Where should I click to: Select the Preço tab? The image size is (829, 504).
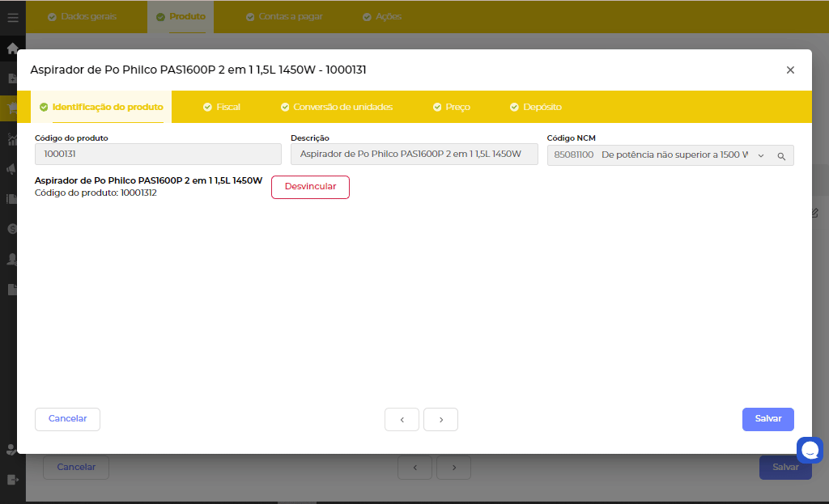click(451, 107)
